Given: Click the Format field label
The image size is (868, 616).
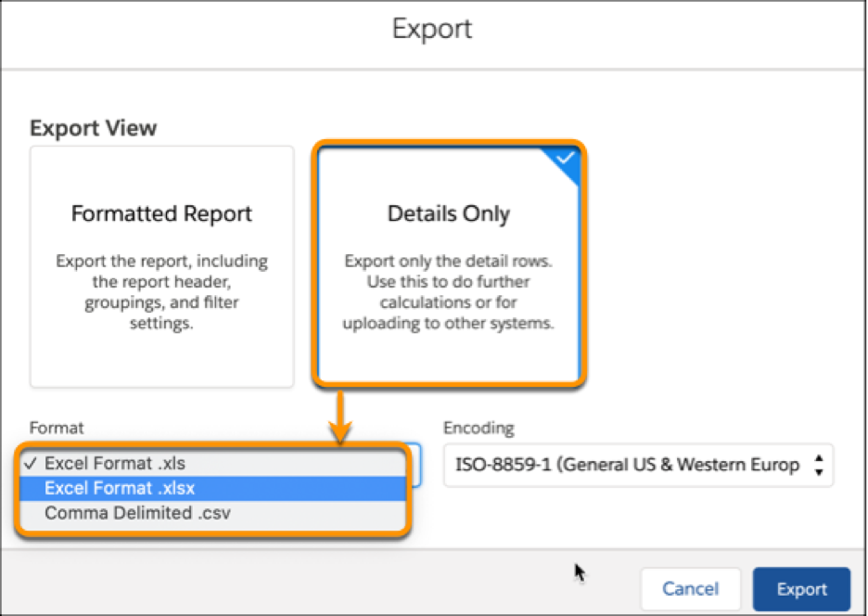Looking at the screenshot, I should 57,428.
